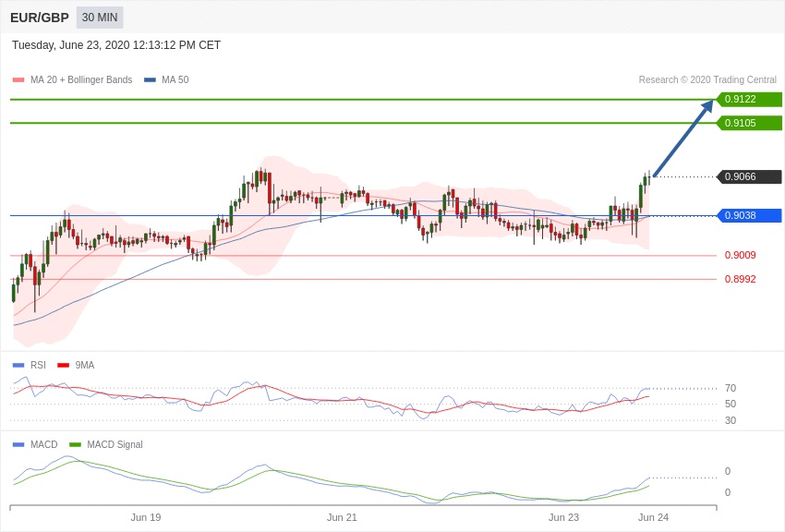Click the RSI 50 level label
This screenshot has width=785, height=532.
click(731, 404)
